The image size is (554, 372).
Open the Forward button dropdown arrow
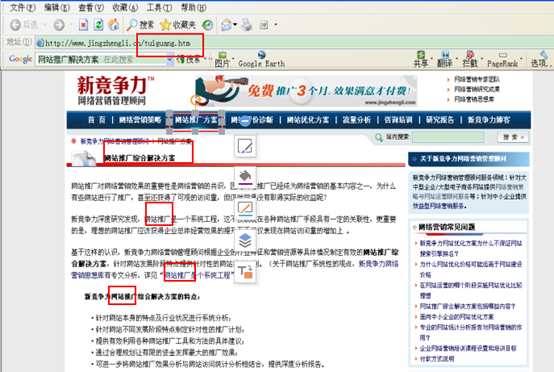(x=71, y=25)
